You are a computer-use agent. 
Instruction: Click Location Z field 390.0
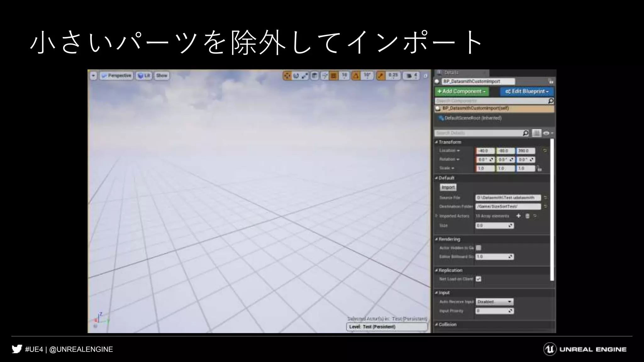click(525, 151)
